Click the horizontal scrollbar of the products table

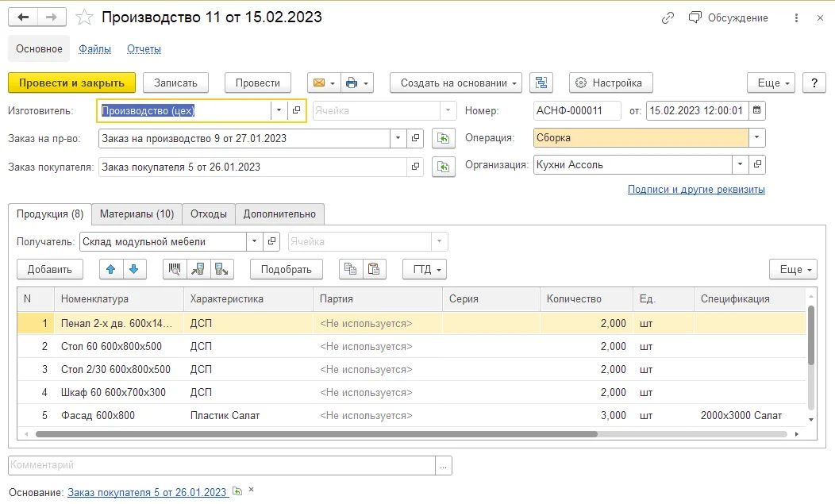pos(317,434)
